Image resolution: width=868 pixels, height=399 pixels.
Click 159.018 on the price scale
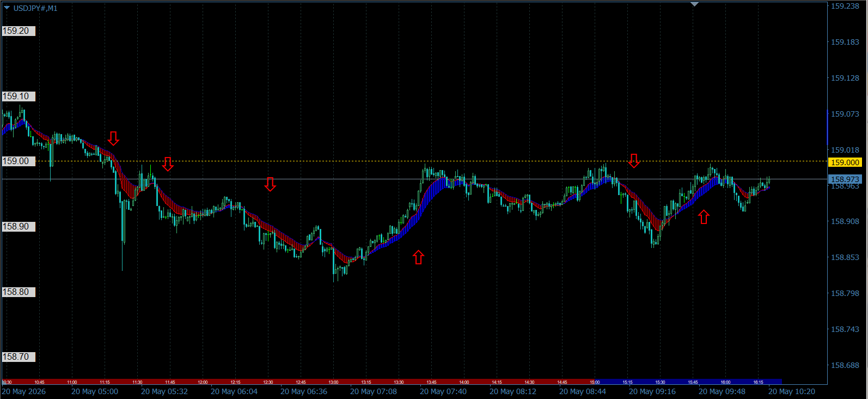[845, 150]
